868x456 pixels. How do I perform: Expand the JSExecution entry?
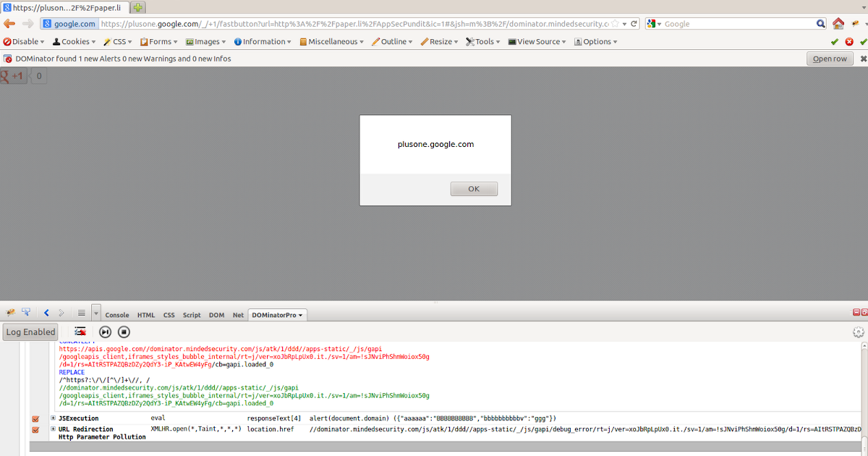click(53, 418)
